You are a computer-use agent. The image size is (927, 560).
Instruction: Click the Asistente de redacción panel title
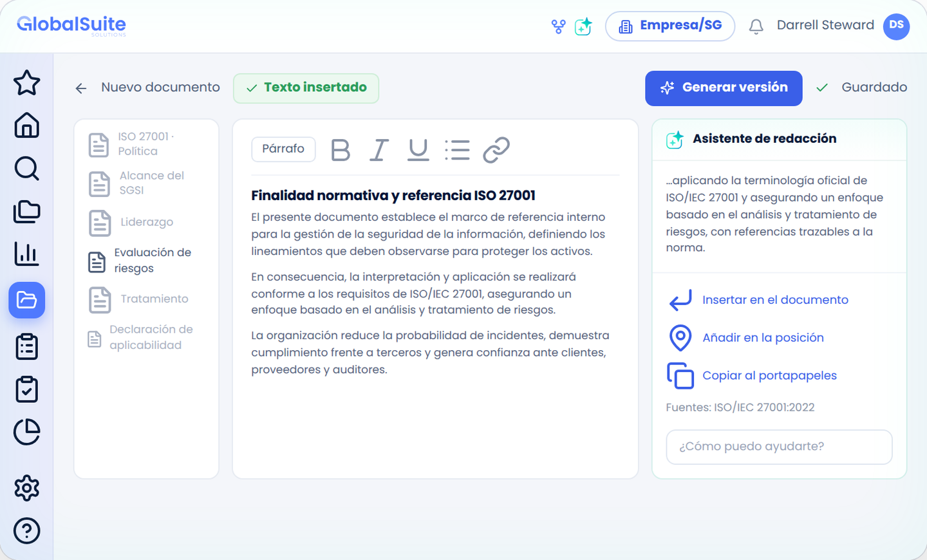point(764,139)
